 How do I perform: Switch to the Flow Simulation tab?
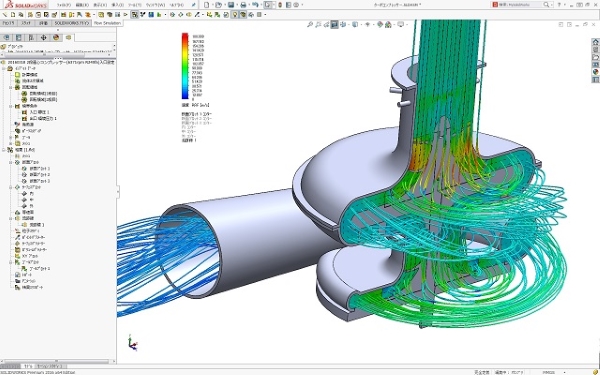pyautogui.click(x=107, y=23)
